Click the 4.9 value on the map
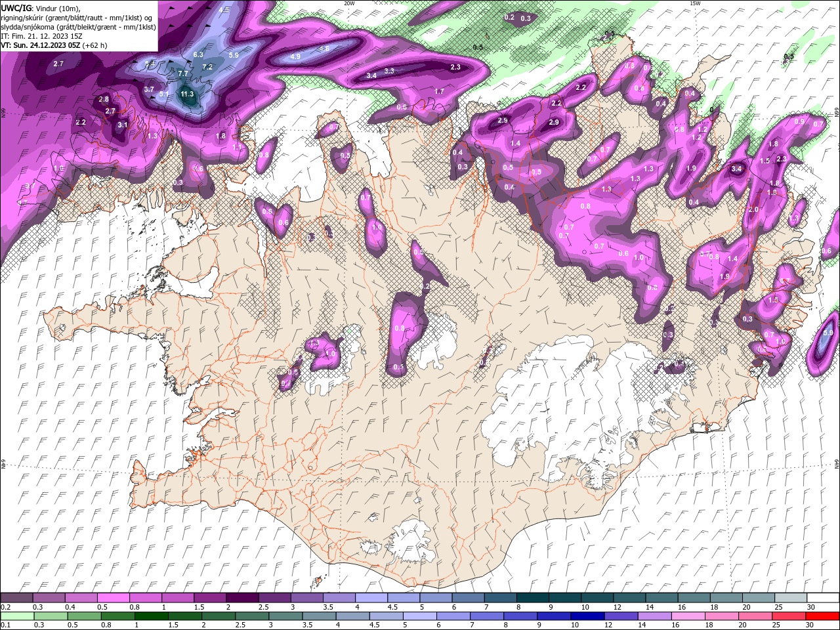Viewport: 840px width, 630px height. click(x=295, y=57)
